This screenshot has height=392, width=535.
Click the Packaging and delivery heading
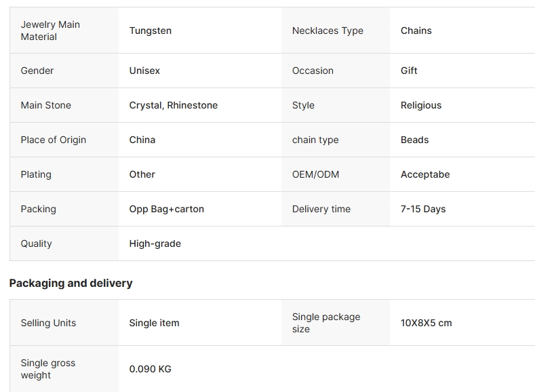pyautogui.click(x=71, y=283)
